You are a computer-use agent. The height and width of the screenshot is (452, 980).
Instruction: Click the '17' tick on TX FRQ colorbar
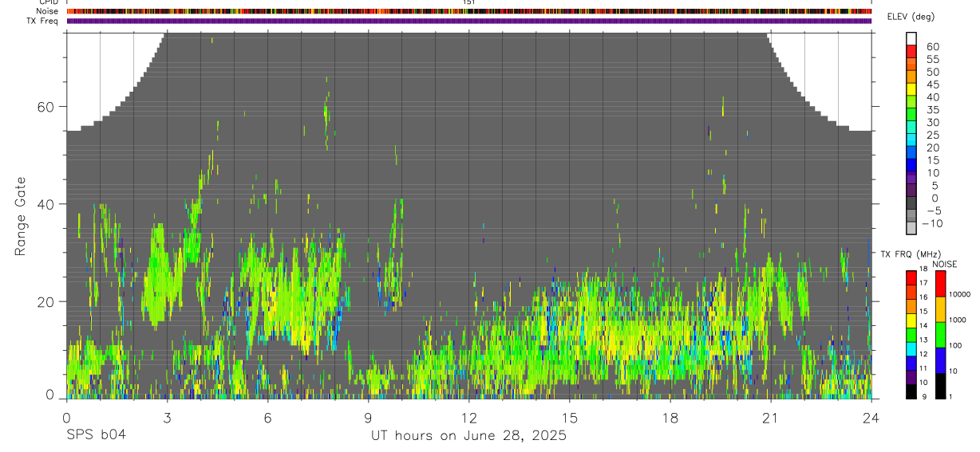point(922,283)
